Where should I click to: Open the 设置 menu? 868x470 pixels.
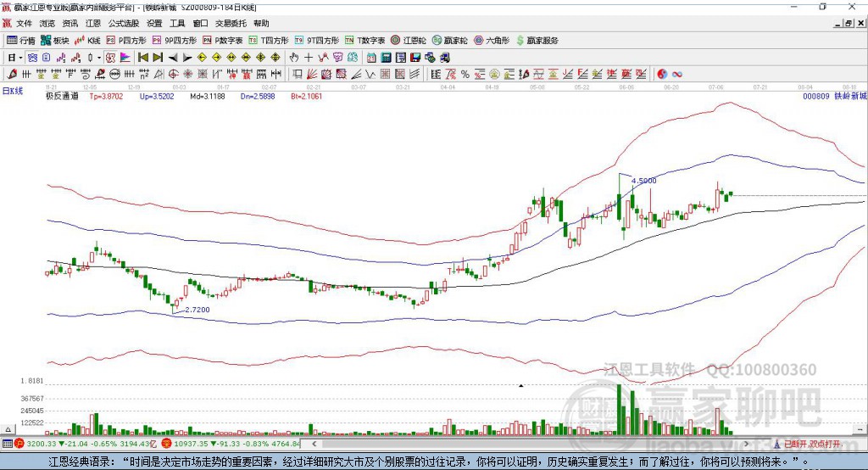154,23
